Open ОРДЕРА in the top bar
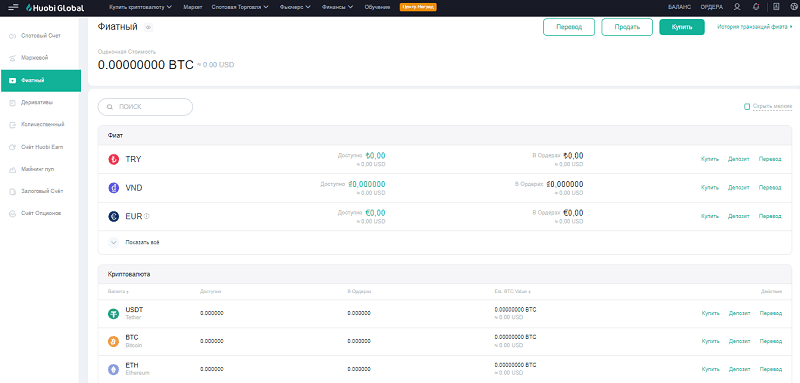 [711, 7]
